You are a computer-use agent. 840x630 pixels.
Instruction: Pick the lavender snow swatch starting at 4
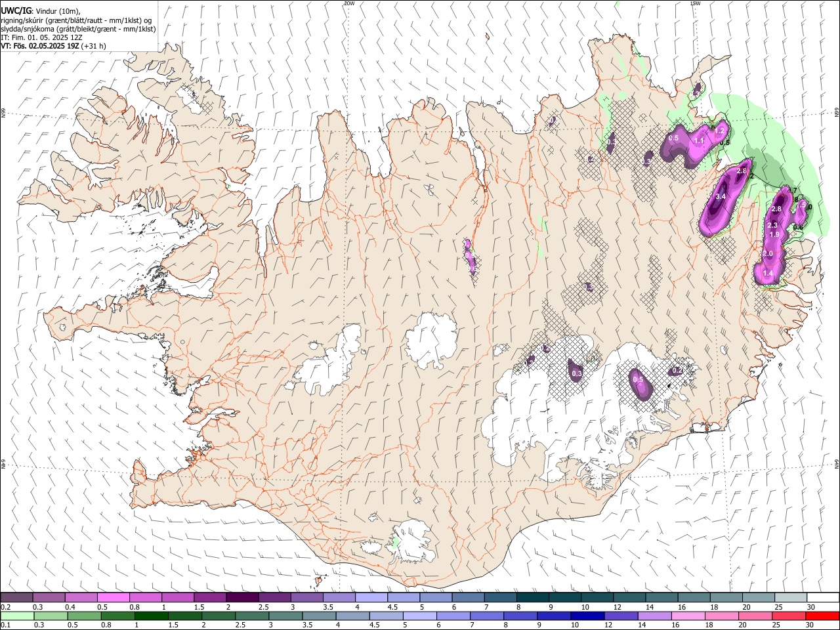coord(371,597)
